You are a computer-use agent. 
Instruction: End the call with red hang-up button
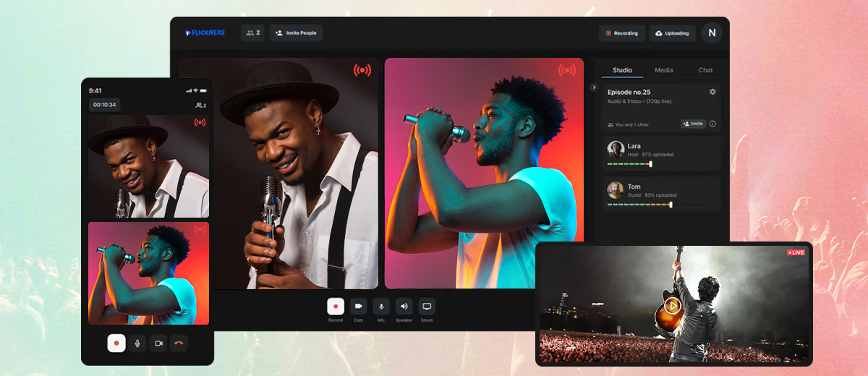179,343
